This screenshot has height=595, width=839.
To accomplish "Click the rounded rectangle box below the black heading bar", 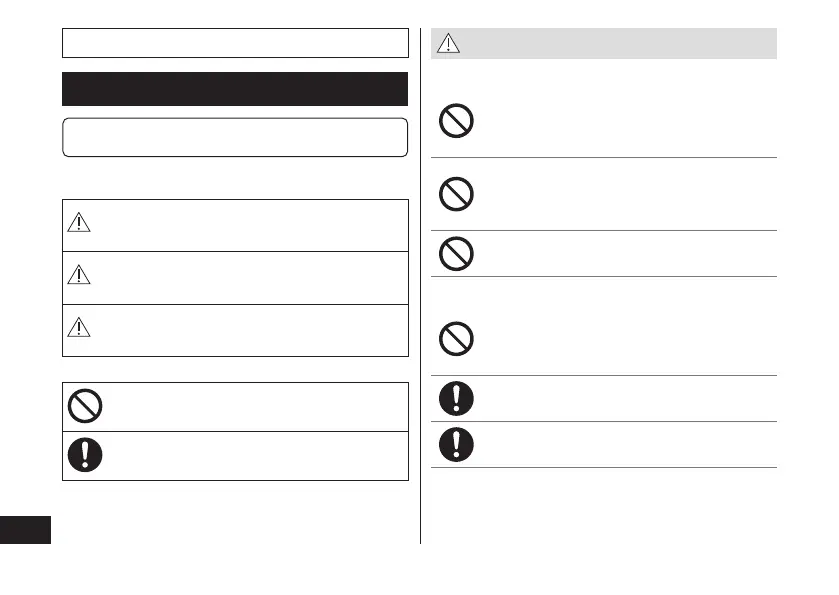I will pos(235,137).
